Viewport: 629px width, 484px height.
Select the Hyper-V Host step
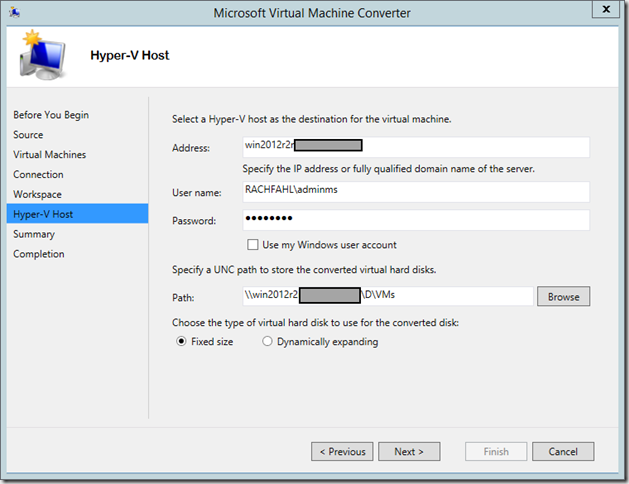point(77,214)
